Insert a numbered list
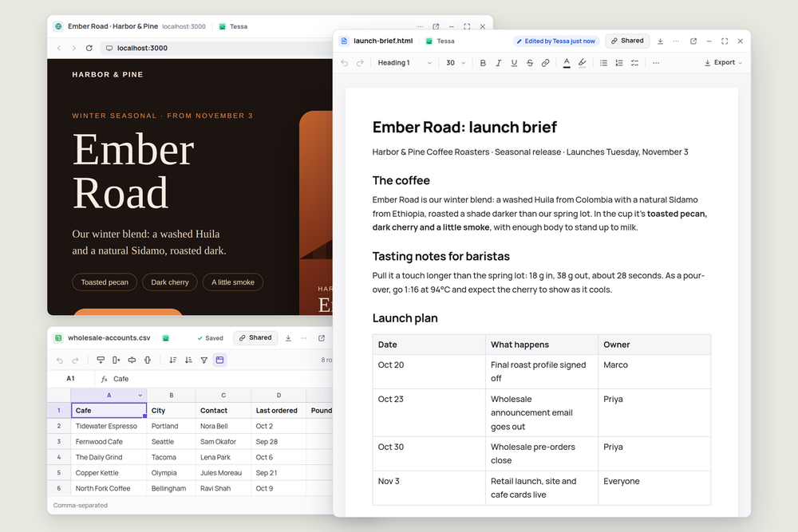Image resolution: width=798 pixels, height=532 pixels. click(619, 63)
